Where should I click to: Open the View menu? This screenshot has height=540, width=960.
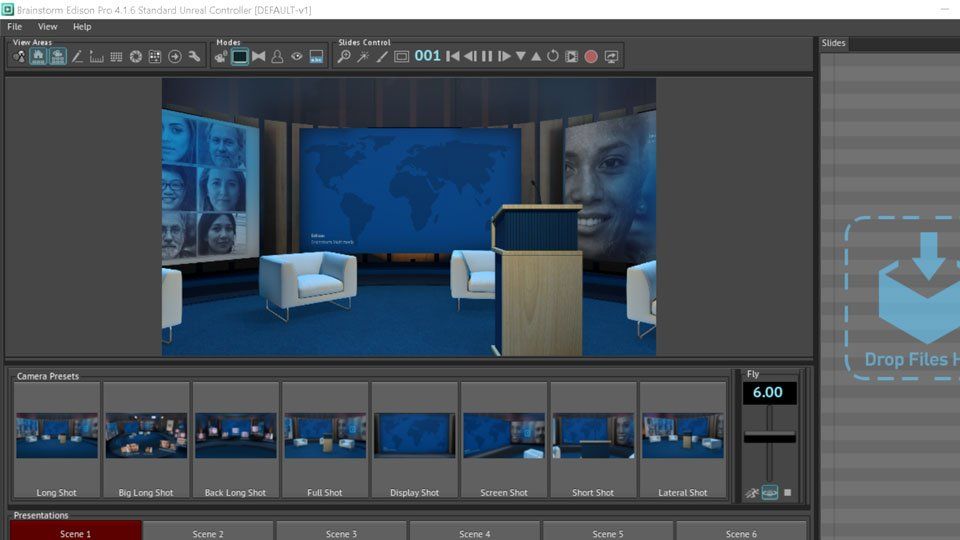[47, 27]
